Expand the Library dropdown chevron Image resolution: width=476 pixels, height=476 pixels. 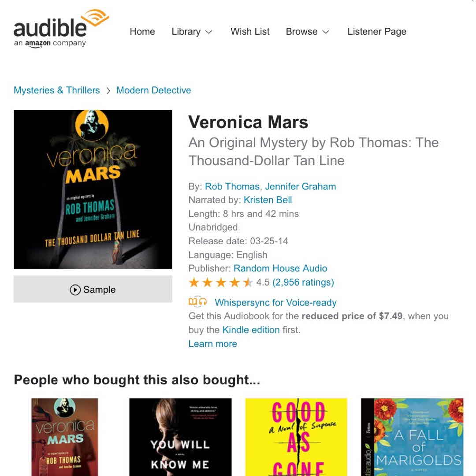(209, 32)
